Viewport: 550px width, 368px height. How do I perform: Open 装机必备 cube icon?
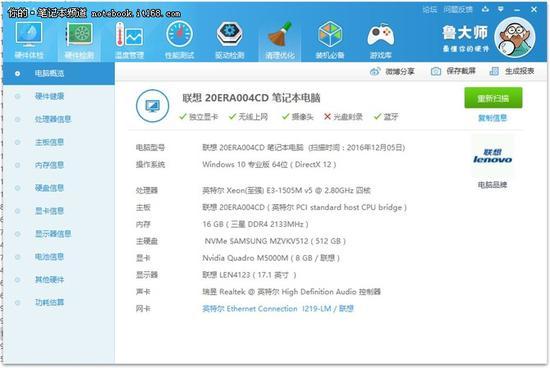(x=329, y=40)
